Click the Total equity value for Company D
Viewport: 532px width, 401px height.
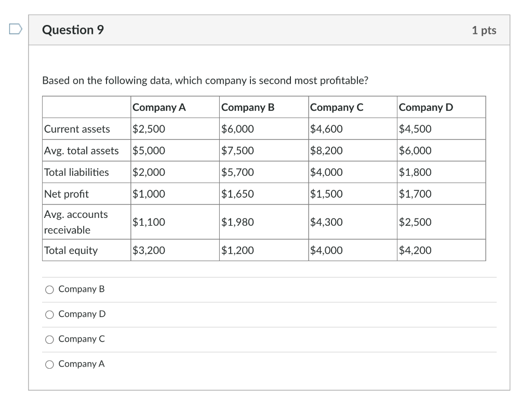pyautogui.click(x=416, y=250)
